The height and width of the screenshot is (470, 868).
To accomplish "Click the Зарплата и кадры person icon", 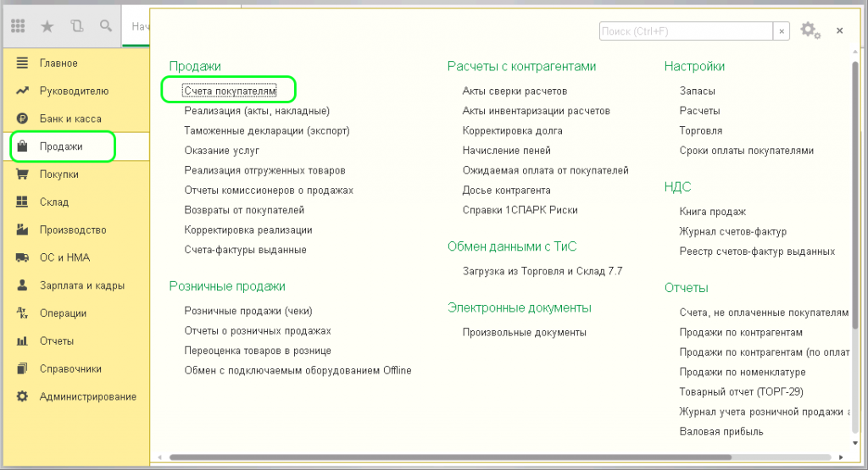I will point(22,285).
